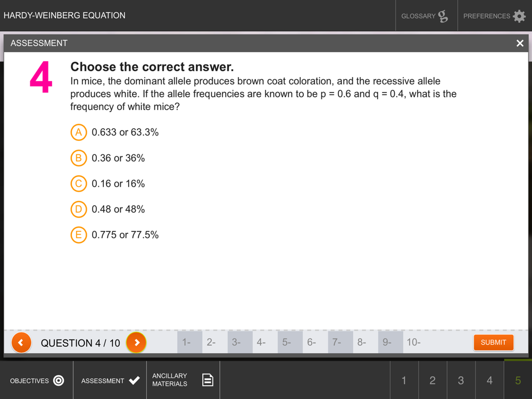Screen dimensions: 532x399
Task: Open Ancillary Materials document icon
Action: tap(207, 380)
